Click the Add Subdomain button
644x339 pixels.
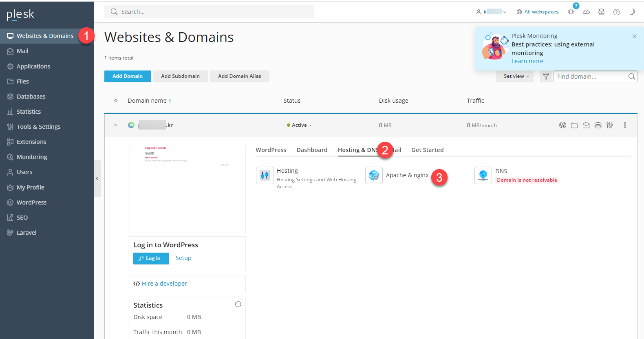tap(180, 76)
